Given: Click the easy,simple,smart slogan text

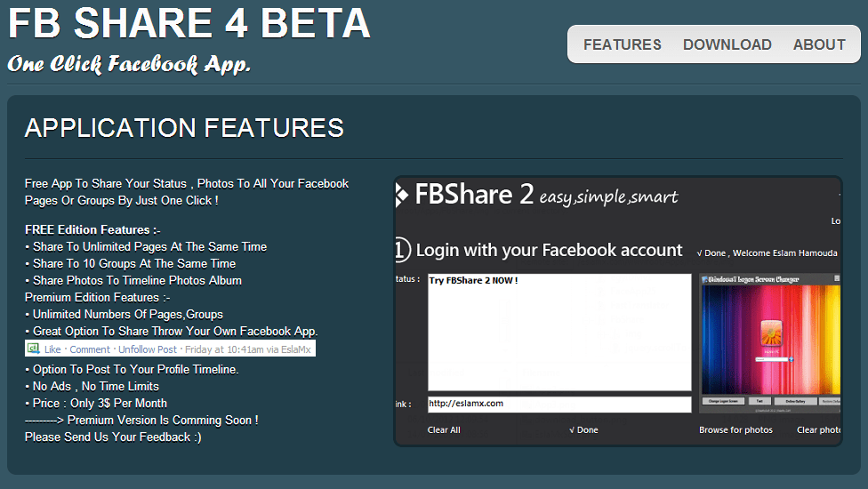Looking at the screenshot, I should coord(608,196).
